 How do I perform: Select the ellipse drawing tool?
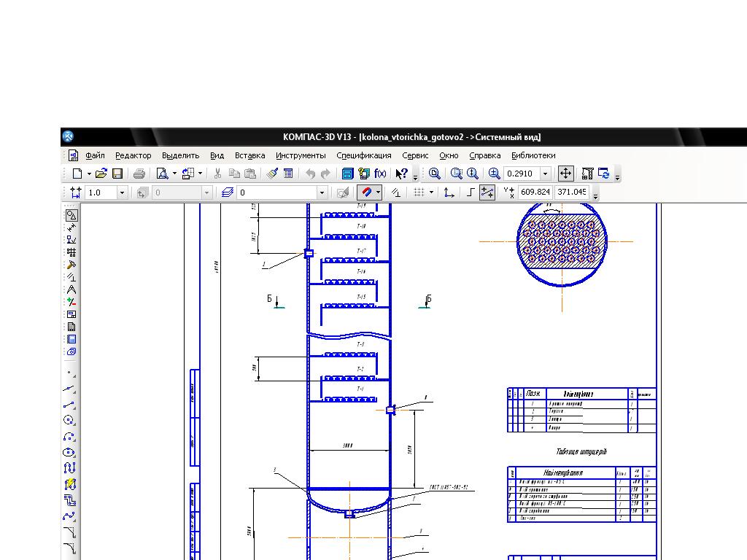pos(69,452)
